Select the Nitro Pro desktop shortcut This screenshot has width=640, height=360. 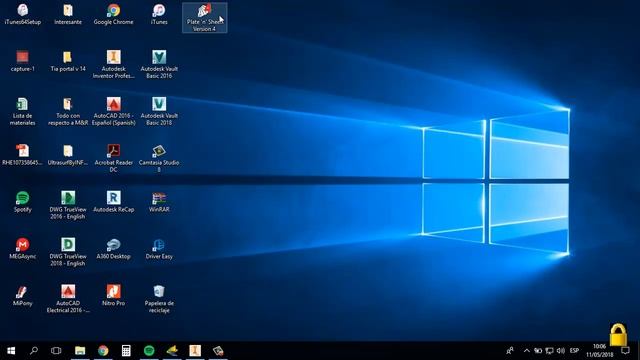click(113, 296)
